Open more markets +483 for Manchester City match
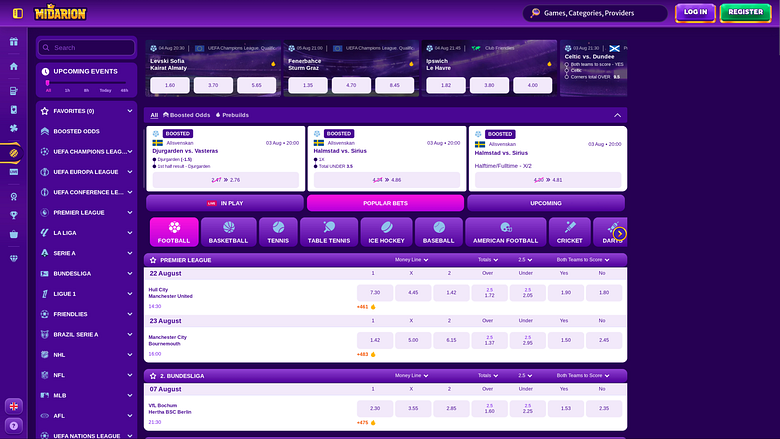Viewport: 780px width, 439px height. [366, 354]
